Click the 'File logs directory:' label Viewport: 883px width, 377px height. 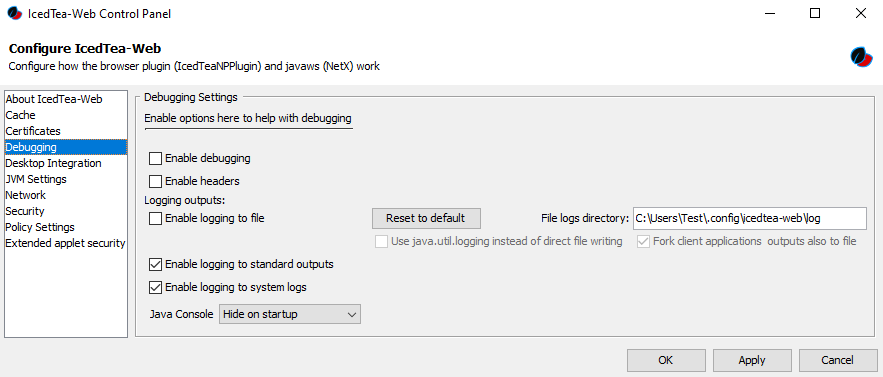(x=585, y=218)
